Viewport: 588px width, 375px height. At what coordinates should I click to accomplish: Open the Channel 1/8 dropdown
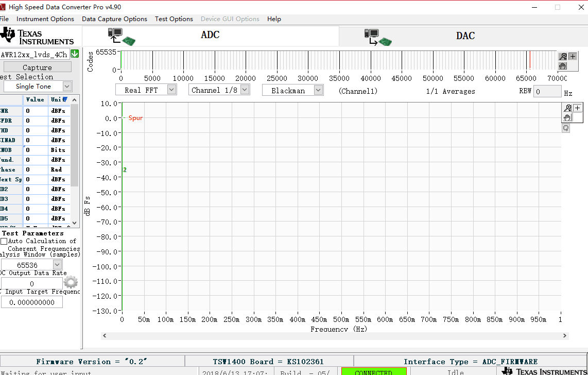(245, 90)
